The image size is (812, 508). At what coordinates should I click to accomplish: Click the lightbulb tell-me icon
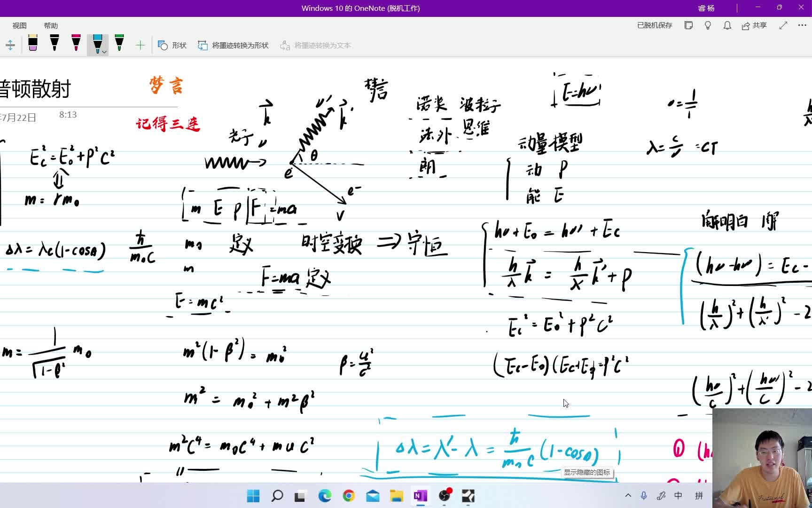[x=708, y=25]
